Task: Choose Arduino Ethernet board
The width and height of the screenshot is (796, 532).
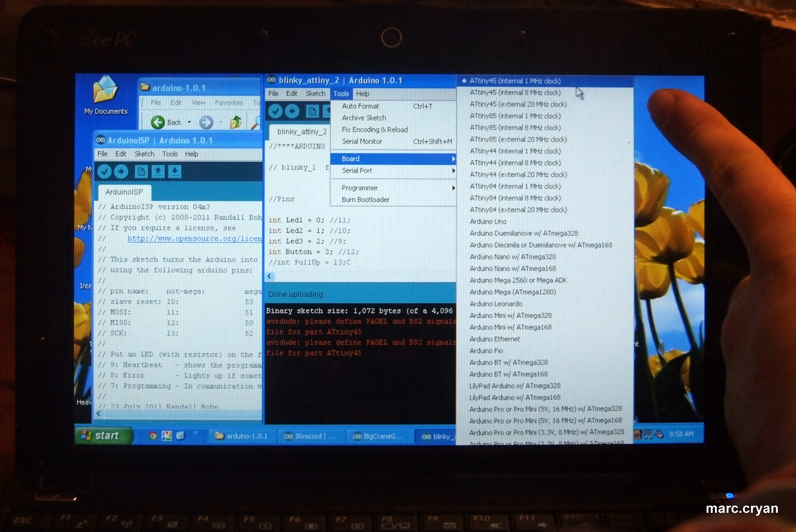Action: (x=545, y=339)
